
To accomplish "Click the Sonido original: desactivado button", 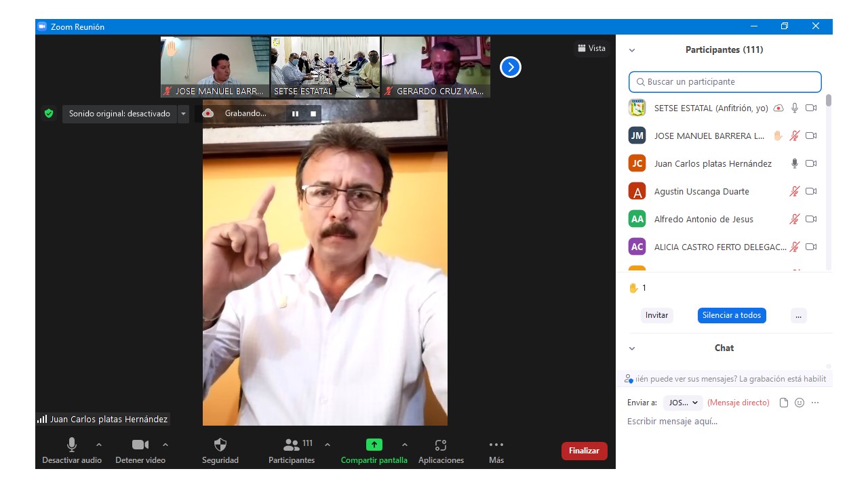I will click(x=119, y=114).
